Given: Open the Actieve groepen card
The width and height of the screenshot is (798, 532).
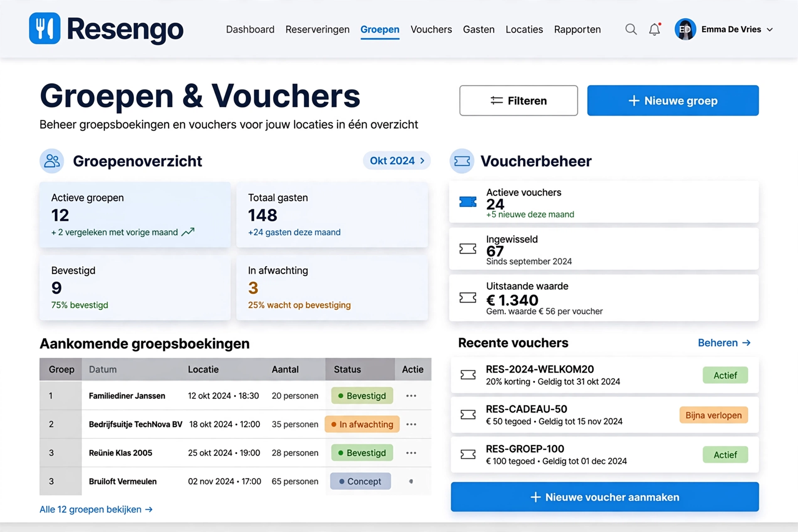Looking at the screenshot, I should tap(135, 214).
